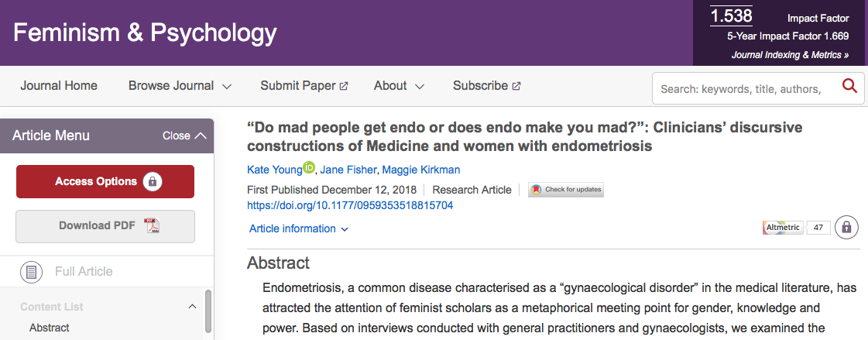868x340 pixels.
Task: Collapse the Content List section
Action: (192, 306)
